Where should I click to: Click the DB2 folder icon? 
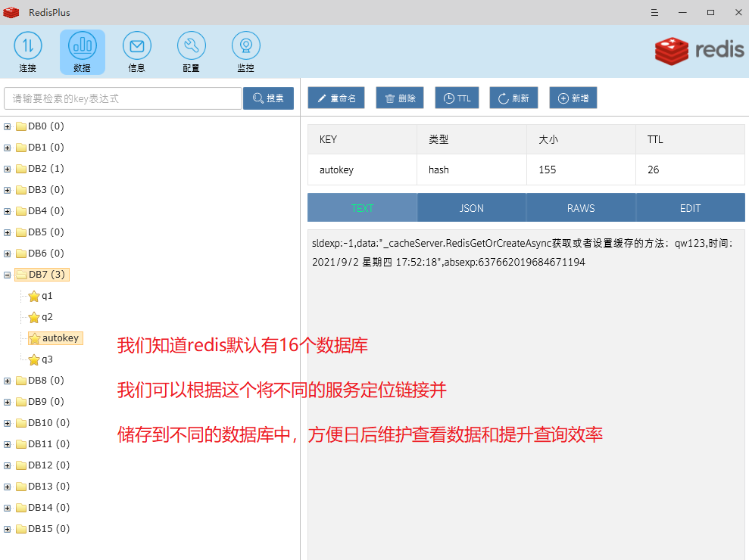[x=21, y=169]
